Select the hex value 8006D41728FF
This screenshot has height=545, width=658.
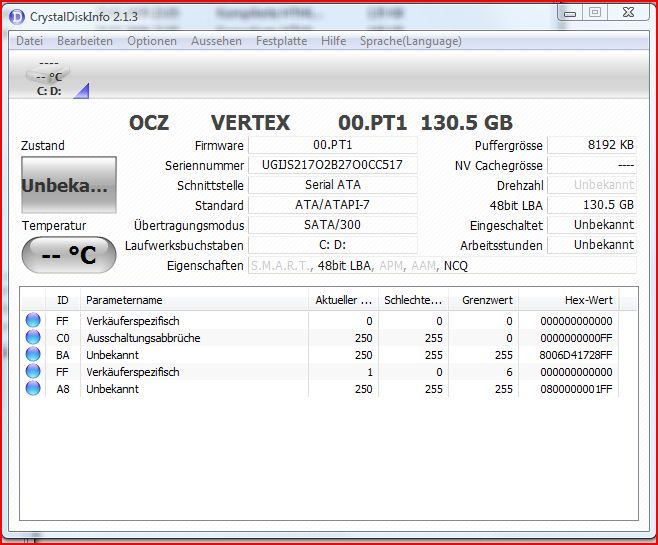tap(576, 355)
